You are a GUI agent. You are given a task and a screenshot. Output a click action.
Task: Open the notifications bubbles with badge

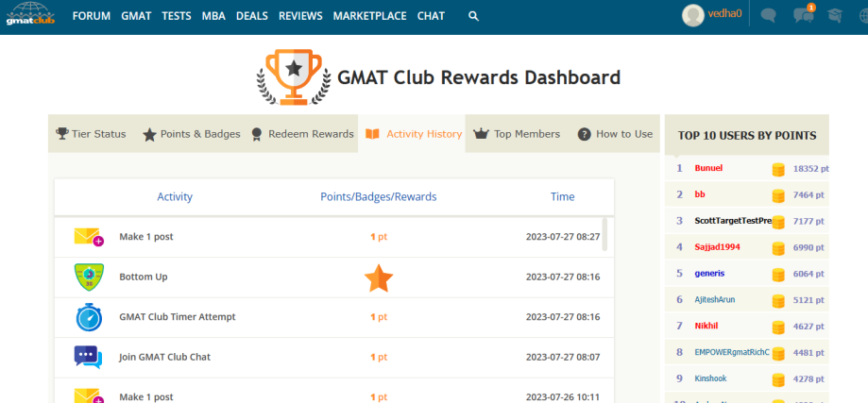pyautogui.click(x=804, y=14)
